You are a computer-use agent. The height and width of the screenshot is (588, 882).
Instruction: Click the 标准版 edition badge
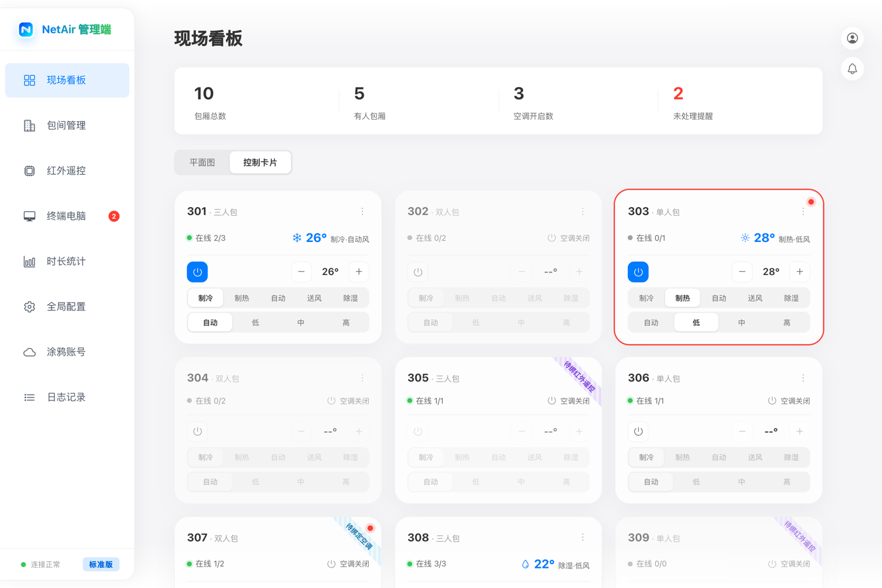pyautogui.click(x=101, y=564)
